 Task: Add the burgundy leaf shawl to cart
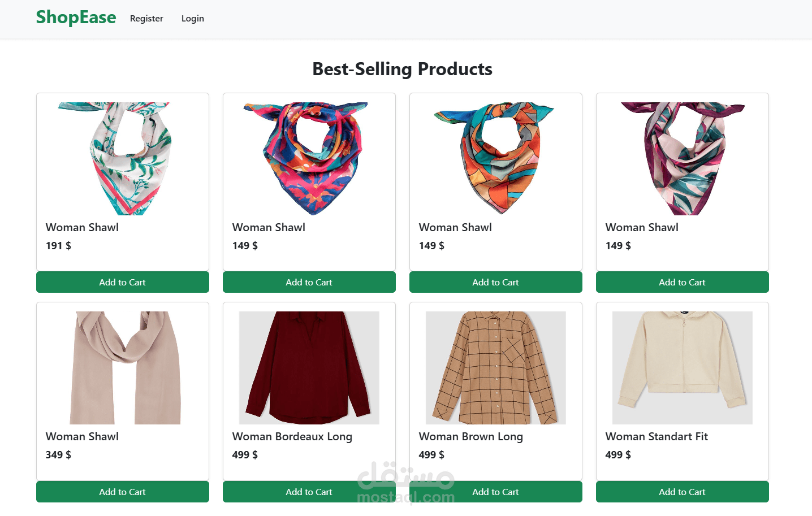683,282
